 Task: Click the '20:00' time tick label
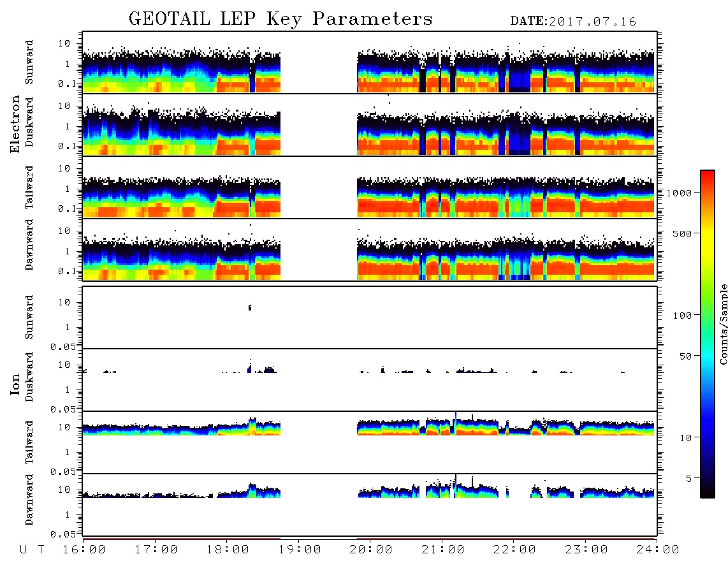click(371, 550)
